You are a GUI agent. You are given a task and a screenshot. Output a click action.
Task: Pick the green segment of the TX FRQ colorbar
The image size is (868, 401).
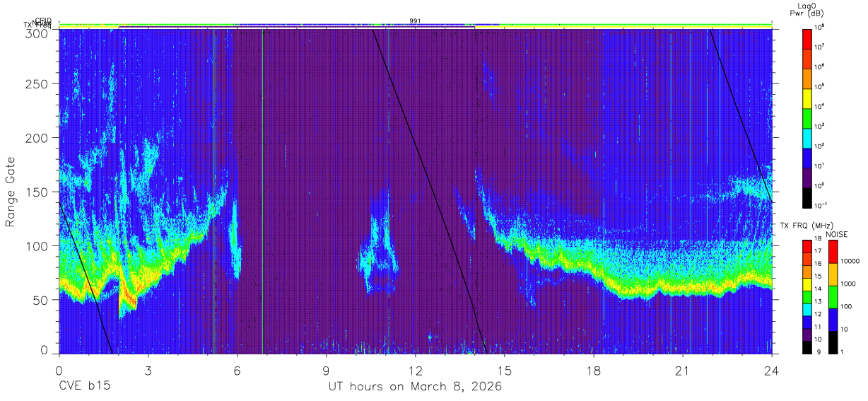pyautogui.click(x=807, y=297)
